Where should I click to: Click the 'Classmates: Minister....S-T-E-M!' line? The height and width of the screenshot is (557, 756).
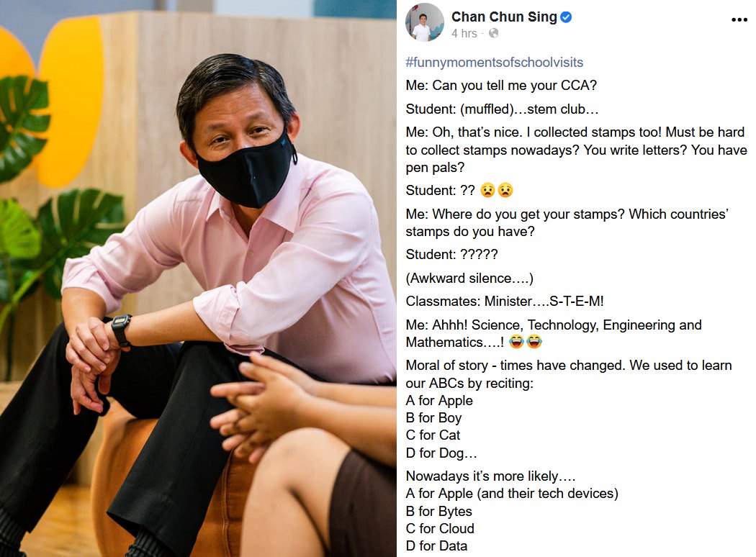(504, 301)
